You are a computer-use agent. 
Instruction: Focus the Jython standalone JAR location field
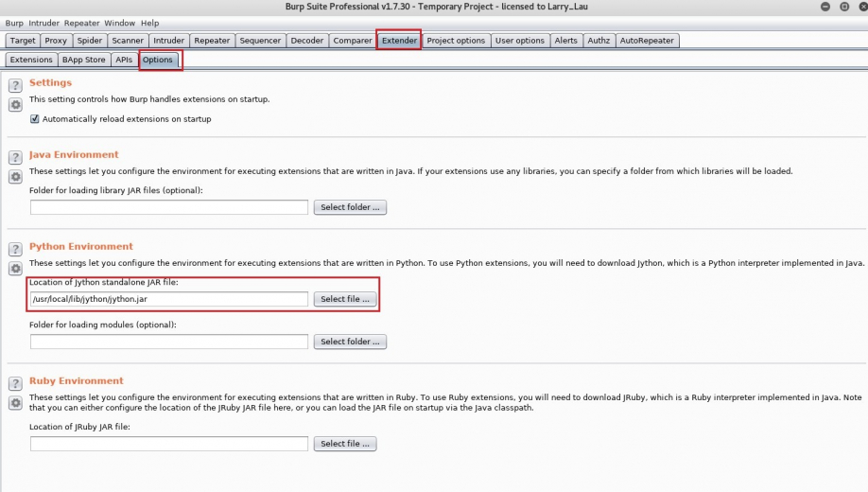point(169,299)
